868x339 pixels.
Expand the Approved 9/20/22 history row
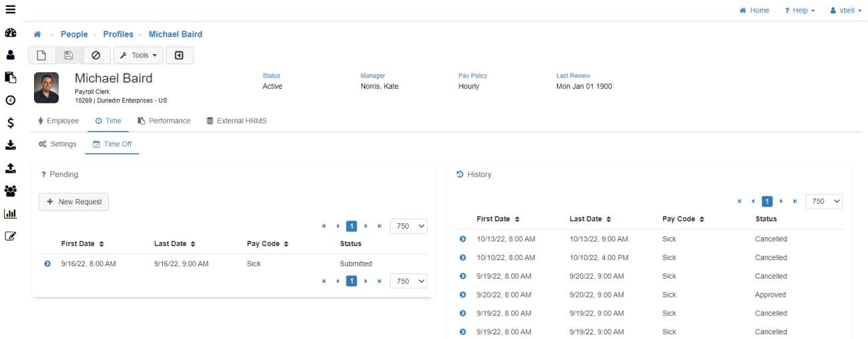pos(463,295)
